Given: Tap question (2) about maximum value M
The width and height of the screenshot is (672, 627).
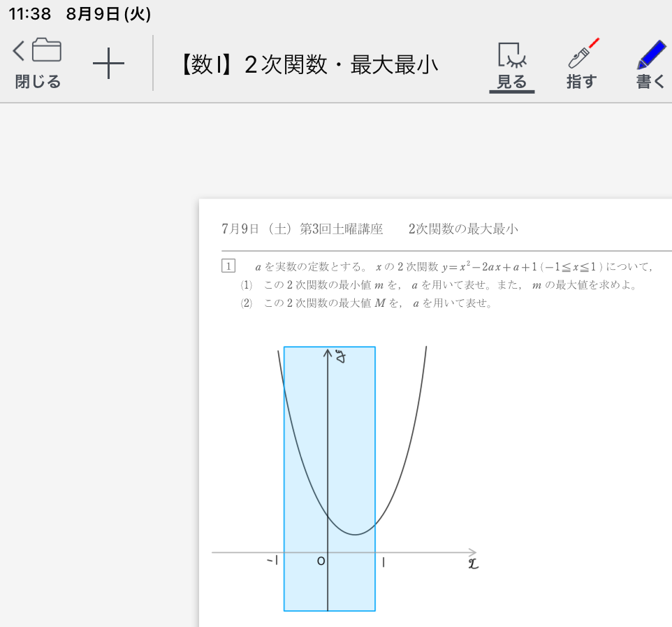Looking at the screenshot, I should point(367,303).
